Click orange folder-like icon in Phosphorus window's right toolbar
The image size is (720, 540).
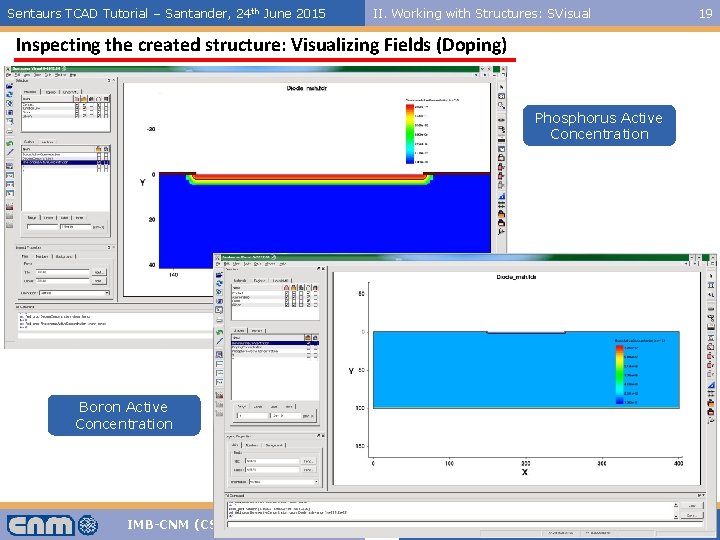[x=501, y=214]
